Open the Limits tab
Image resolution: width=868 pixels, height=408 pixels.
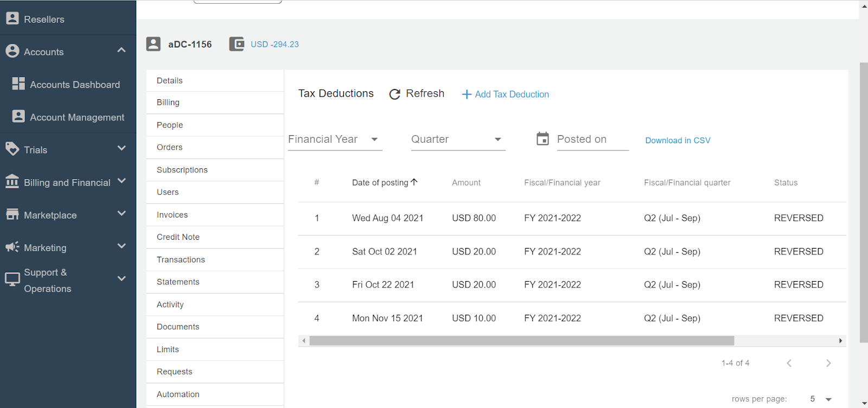[215, 349]
